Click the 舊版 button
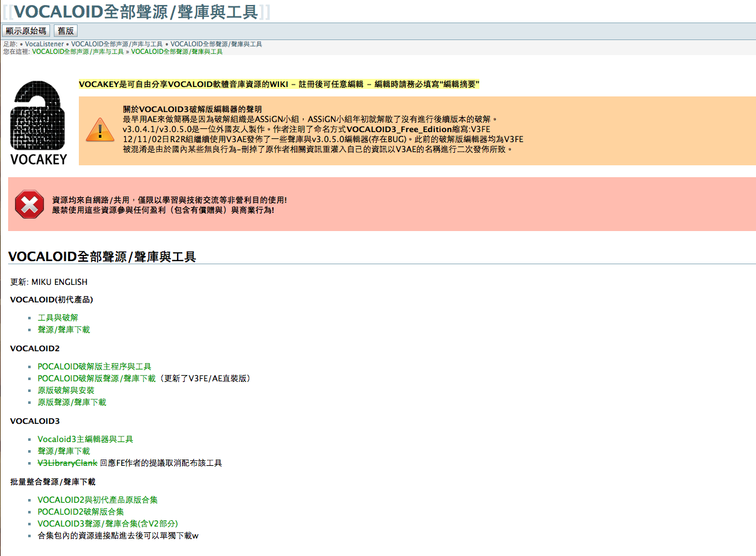 point(65,31)
